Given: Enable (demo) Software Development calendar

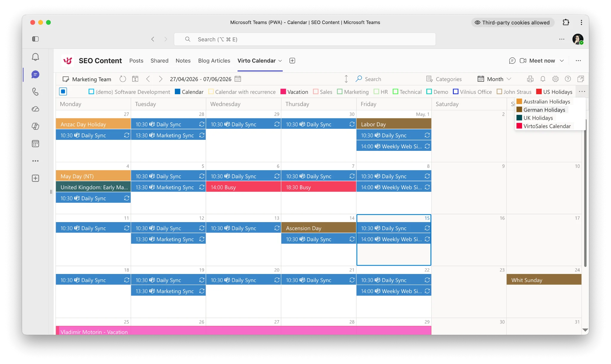Looking at the screenshot, I should (x=91, y=92).
